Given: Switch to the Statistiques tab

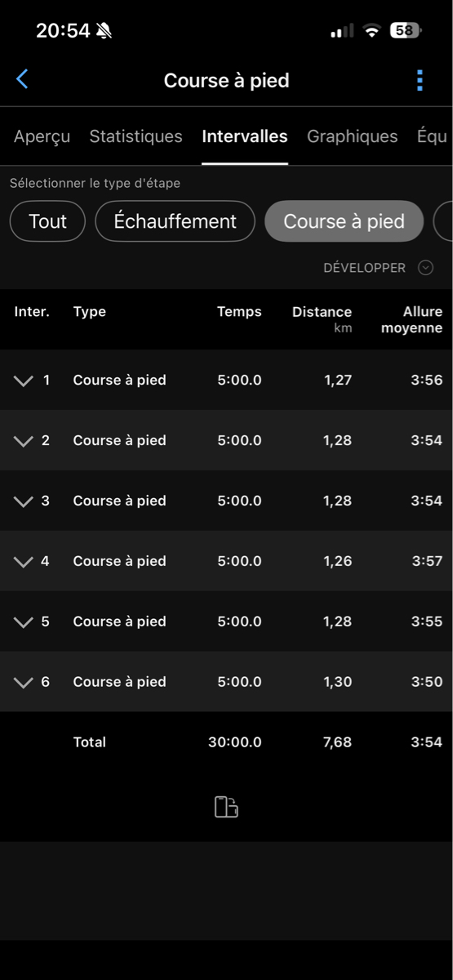Looking at the screenshot, I should click(135, 136).
